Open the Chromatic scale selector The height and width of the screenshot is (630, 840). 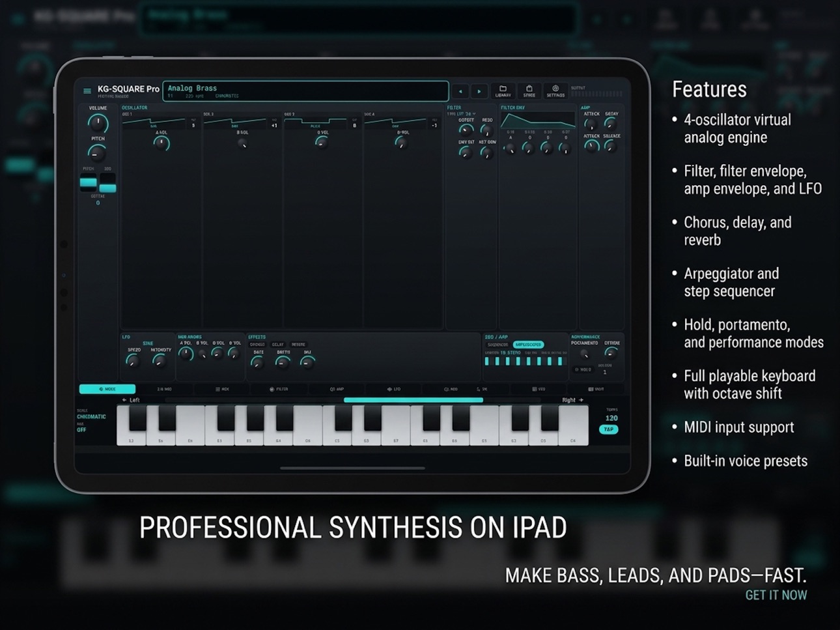91,416
